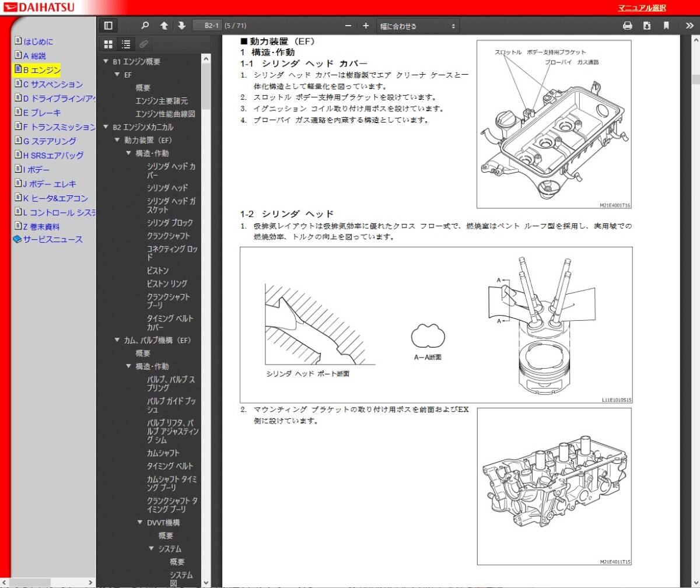Open the サービスニュース link

coord(52,239)
